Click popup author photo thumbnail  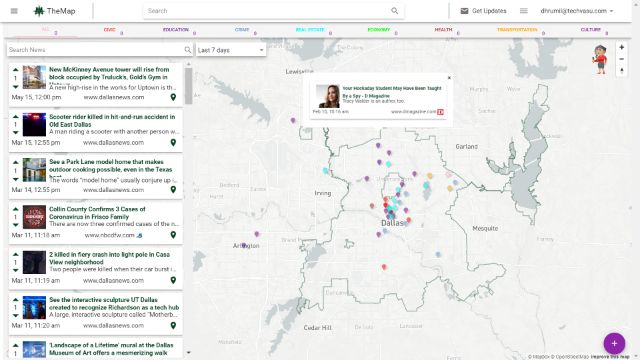328,96
